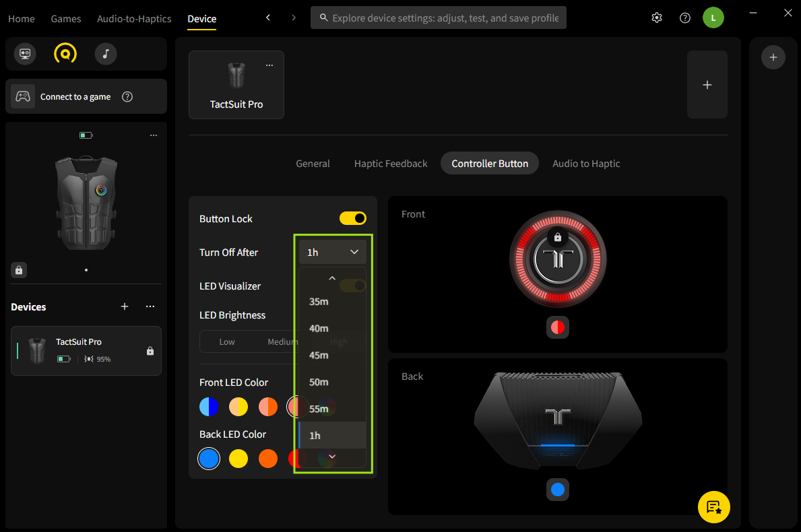The height and width of the screenshot is (532, 801).
Task: Pick the orange Back LED color
Action: click(x=267, y=459)
